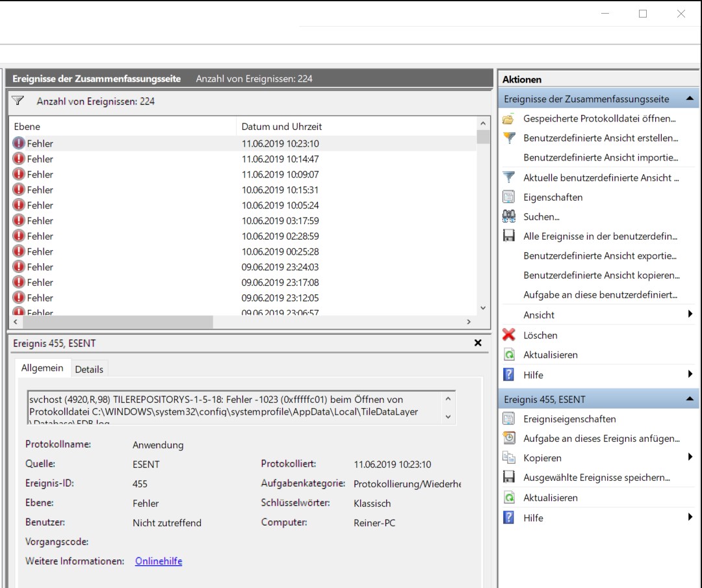Click the clock icon for Aufgabe an dieses Ereignis

pyautogui.click(x=508, y=438)
